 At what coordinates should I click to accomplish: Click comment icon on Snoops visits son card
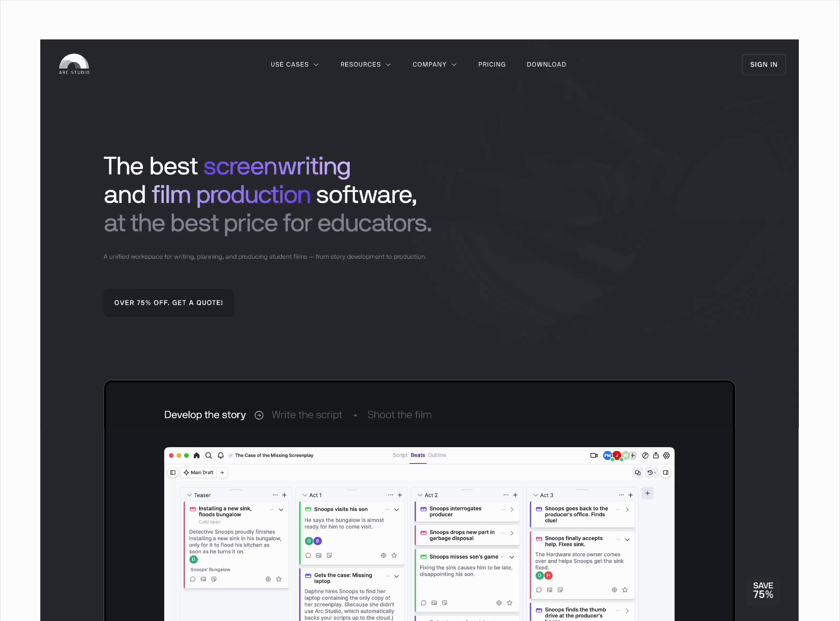308,555
